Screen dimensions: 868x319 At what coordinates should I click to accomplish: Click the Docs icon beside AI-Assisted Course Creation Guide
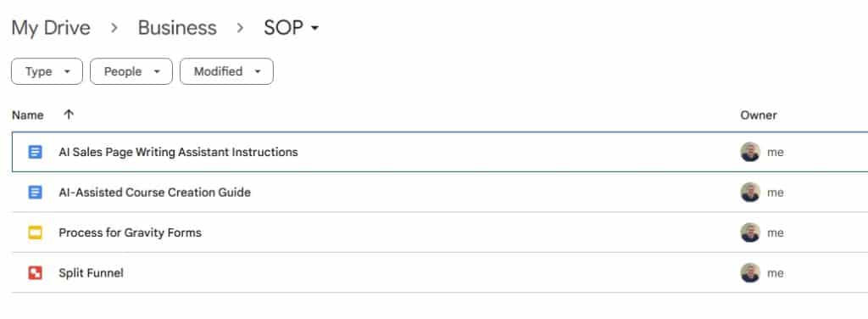[x=35, y=193]
